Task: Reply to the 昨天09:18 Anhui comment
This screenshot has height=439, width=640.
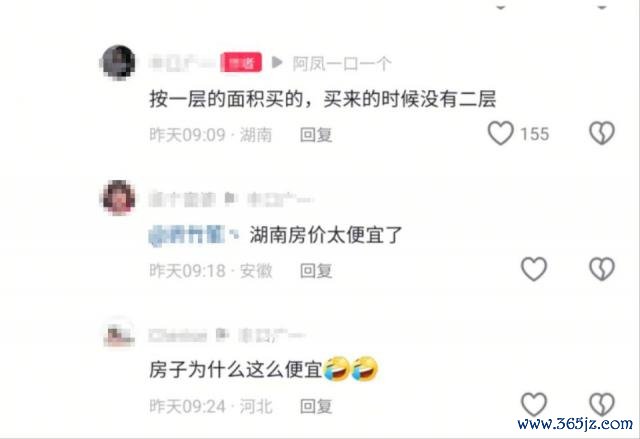Action: [x=316, y=270]
